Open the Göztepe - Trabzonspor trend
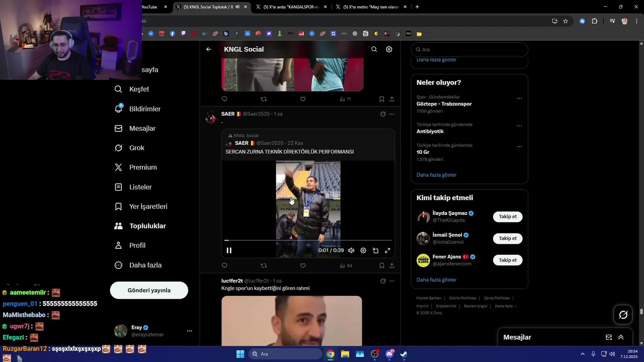This screenshot has width=644, height=362. point(444,104)
